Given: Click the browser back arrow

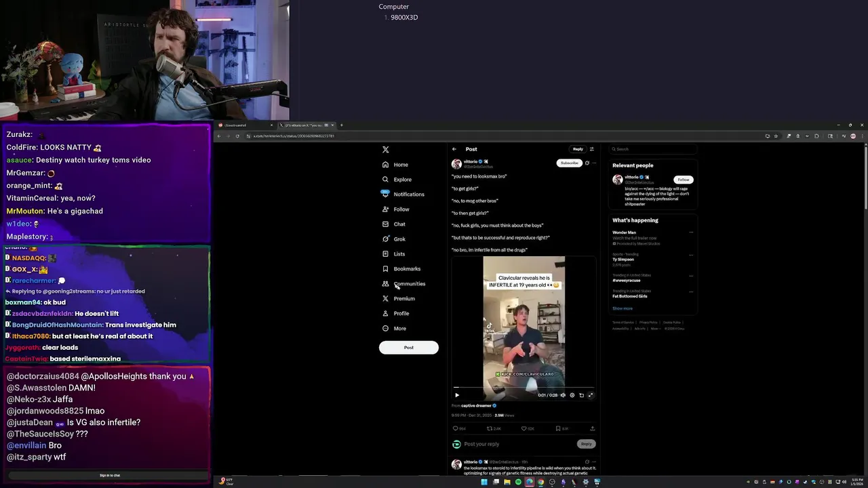Looking at the screenshot, I should tap(219, 136).
